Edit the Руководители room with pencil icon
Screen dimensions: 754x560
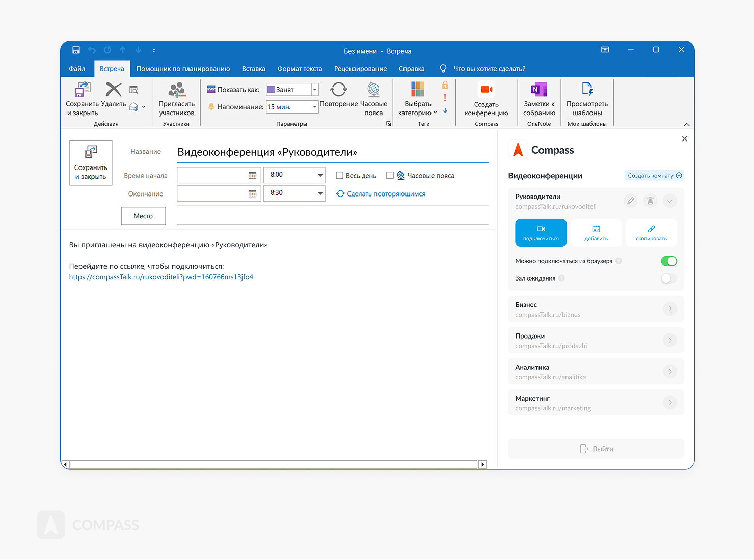631,201
